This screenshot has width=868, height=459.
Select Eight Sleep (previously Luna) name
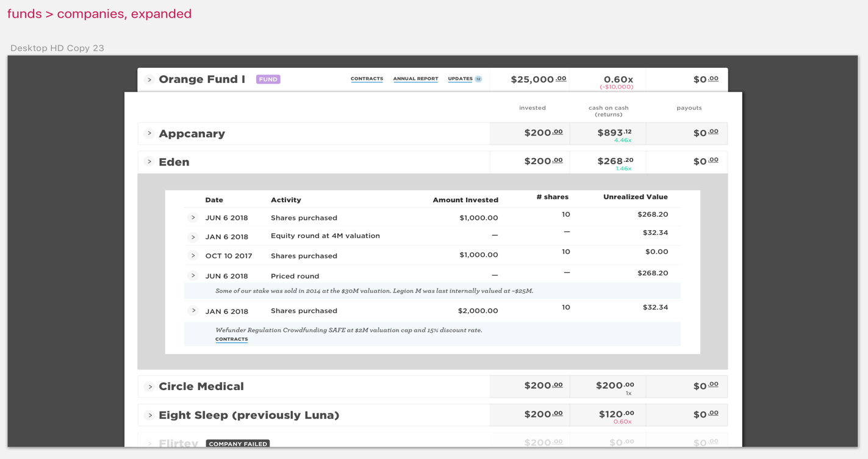249,415
